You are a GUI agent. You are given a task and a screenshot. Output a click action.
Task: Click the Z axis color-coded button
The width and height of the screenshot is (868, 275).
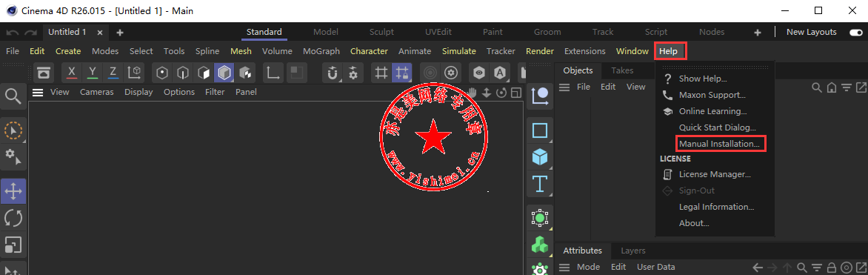tap(113, 73)
